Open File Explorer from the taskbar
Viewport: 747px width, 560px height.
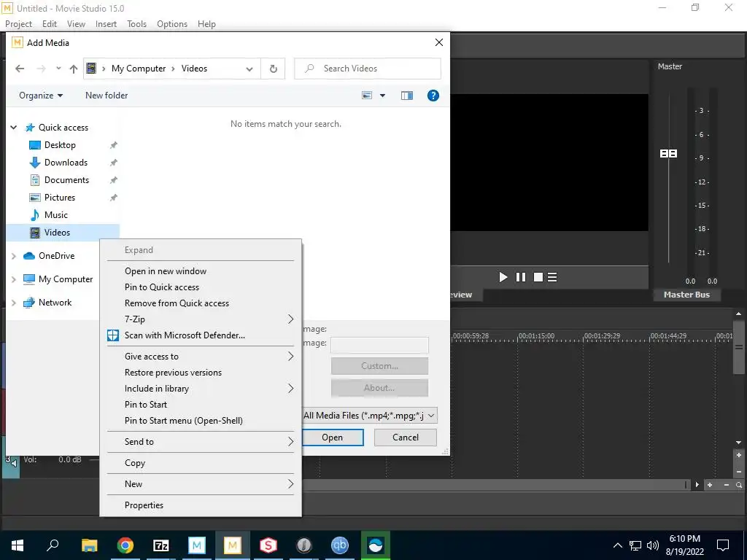(x=89, y=545)
